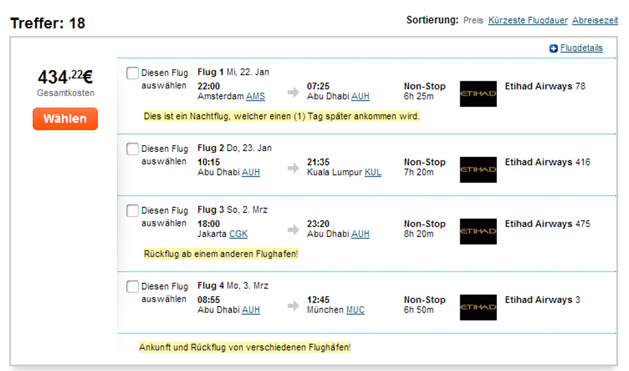Check the box to select Flug 1

(132, 73)
